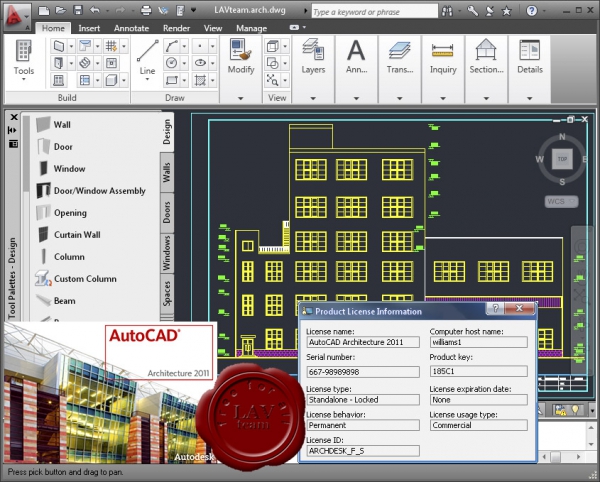This screenshot has height=482, width=600.
Task: Open Help question mark icon
Action: pyautogui.click(x=532, y=11)
